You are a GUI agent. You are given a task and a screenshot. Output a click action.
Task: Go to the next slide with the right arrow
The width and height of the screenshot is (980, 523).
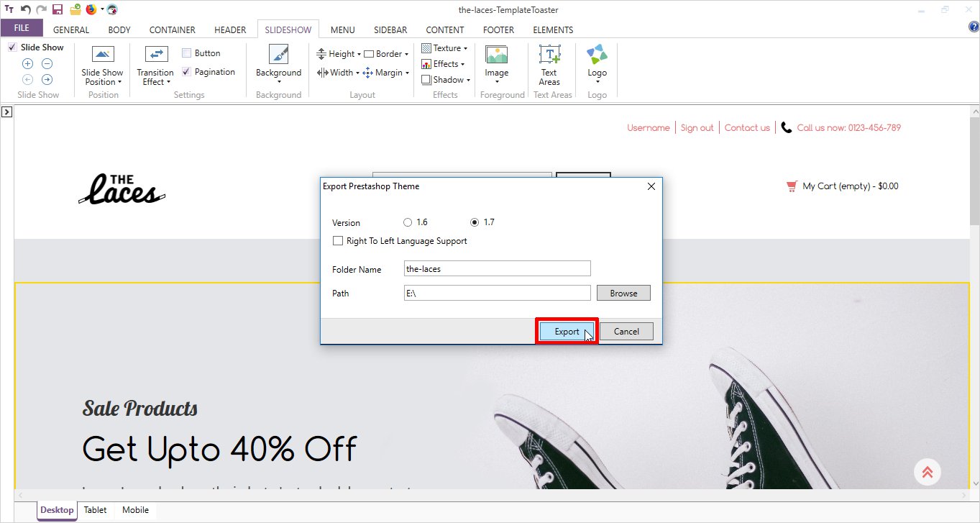click(x=47, y=80)
